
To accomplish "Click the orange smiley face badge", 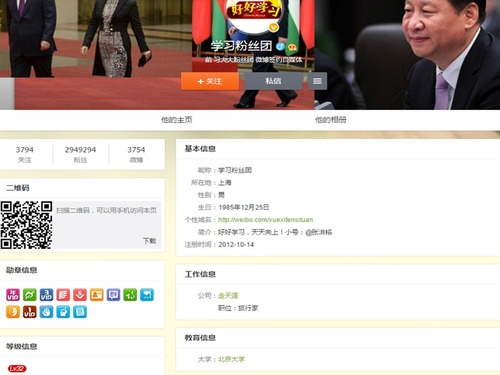I will pyautogui.click(x=13, y=312).
